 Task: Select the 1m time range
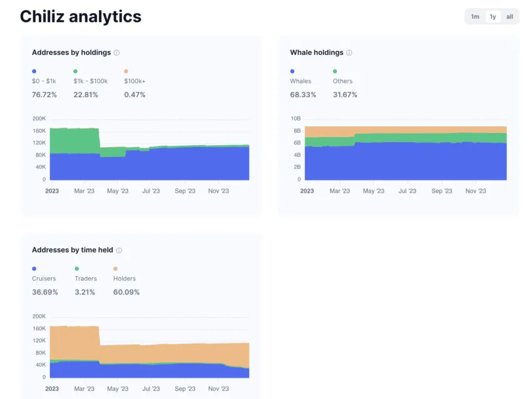(475, 17)
